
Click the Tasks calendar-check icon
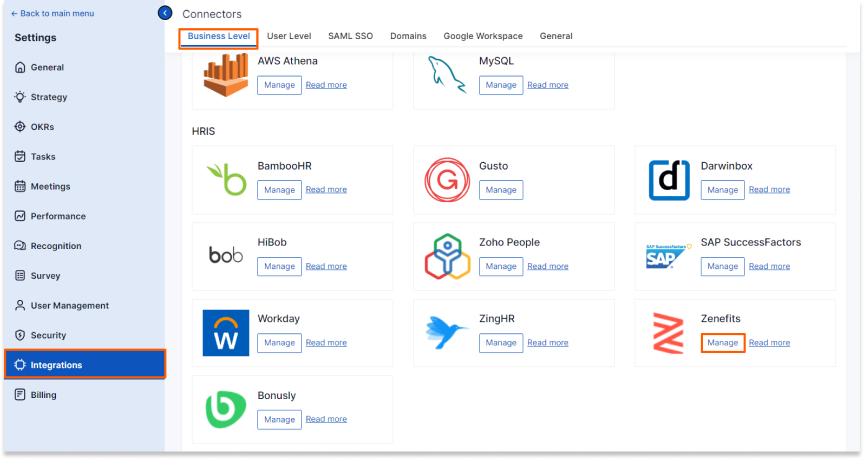click(x=20, y=156)
